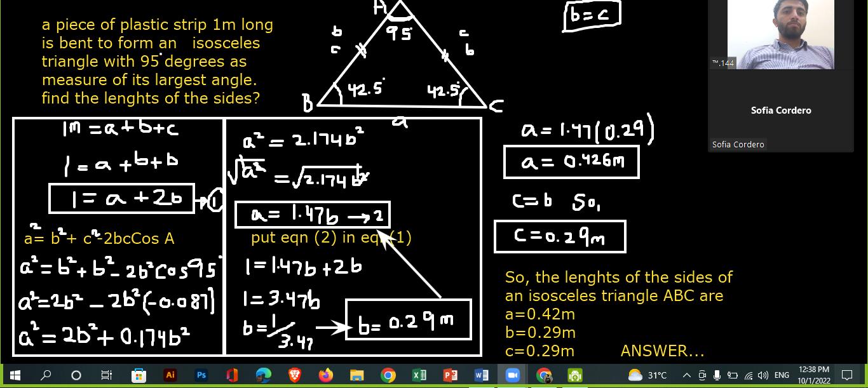Open Adobe Photoshop from the taskbar
This screenshot has height=388, width=868.
[201, 375]
